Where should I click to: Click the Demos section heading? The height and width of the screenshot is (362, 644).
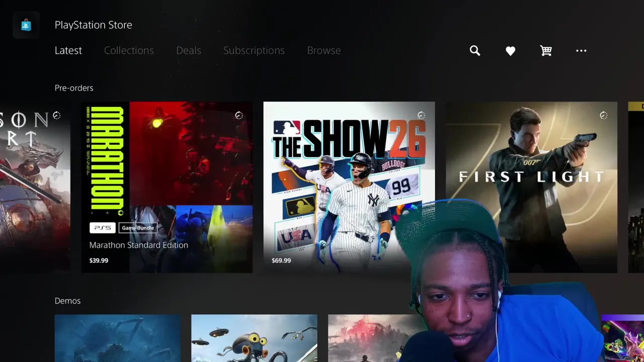(x=67, y=301)
